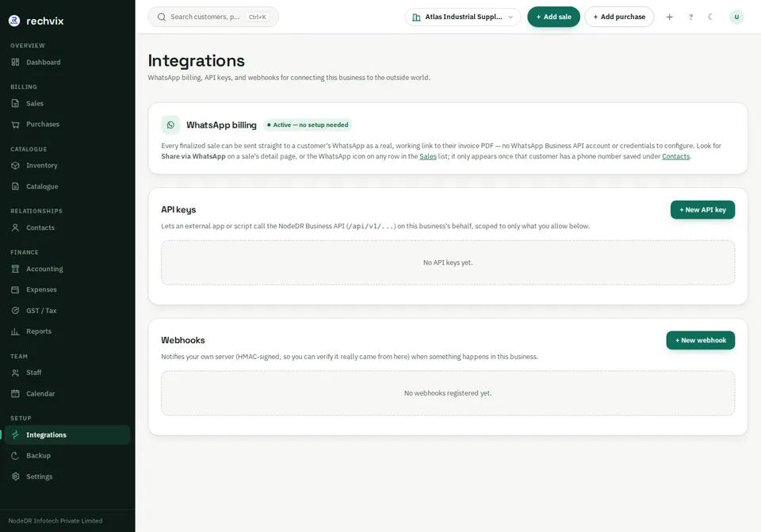Click the rechvix brand name
Viewport: 761px width, 532px height.
point(44,21)
